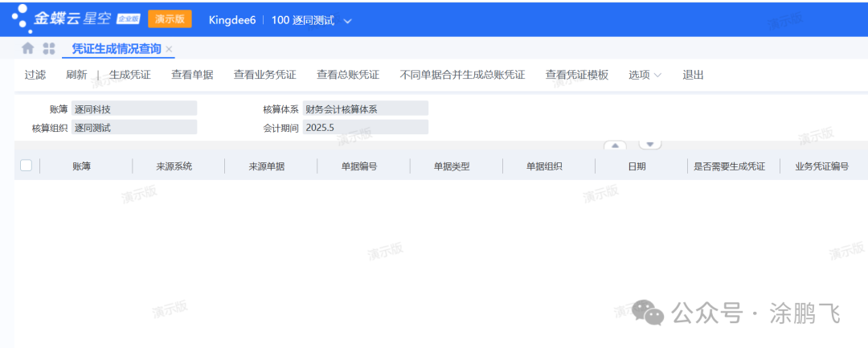Select 查看总账凭证 in the toolbar
The width and height of the screenshot is (868, 348).
point(347,75)
